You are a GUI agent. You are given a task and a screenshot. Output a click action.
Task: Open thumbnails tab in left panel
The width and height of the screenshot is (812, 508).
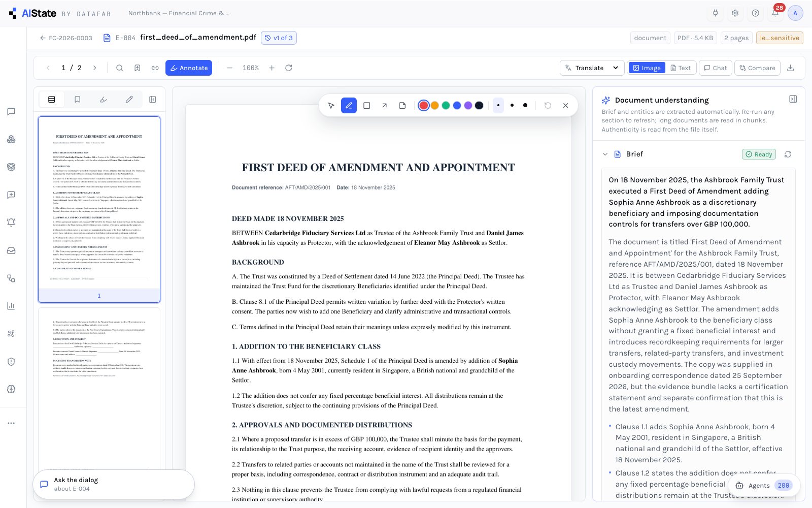[x=52, y=100]
